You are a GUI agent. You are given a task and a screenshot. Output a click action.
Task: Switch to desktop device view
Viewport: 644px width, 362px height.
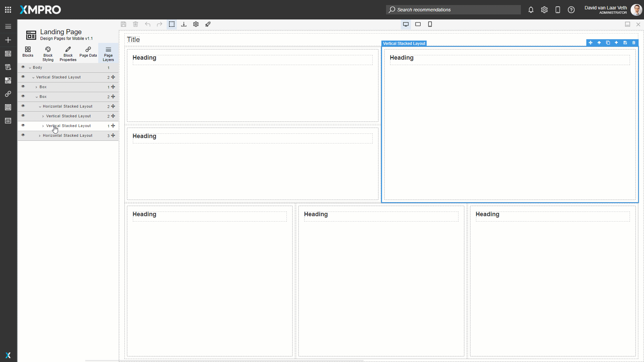tap(406, 24)
